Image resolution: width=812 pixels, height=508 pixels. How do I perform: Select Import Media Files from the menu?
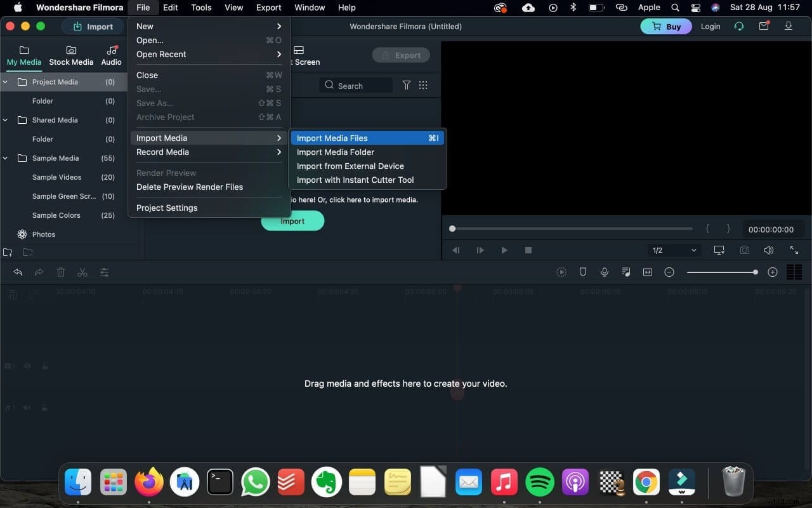click(x=332, y=138)
